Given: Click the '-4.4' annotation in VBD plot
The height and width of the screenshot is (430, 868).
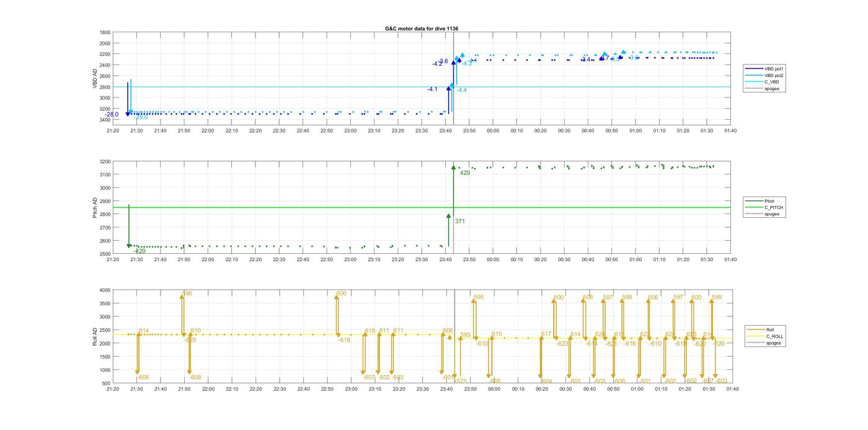Looking at the screenshot, I should tap(462, 91).
